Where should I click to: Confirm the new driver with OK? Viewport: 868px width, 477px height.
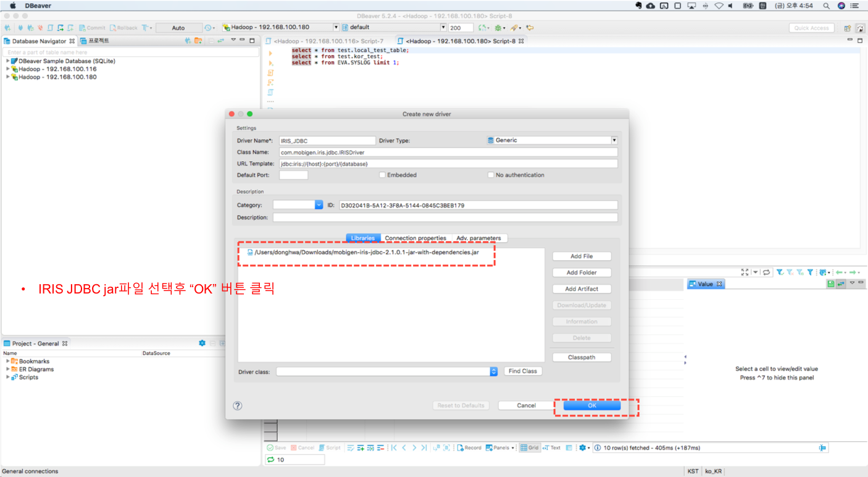(x=592, y=405)
